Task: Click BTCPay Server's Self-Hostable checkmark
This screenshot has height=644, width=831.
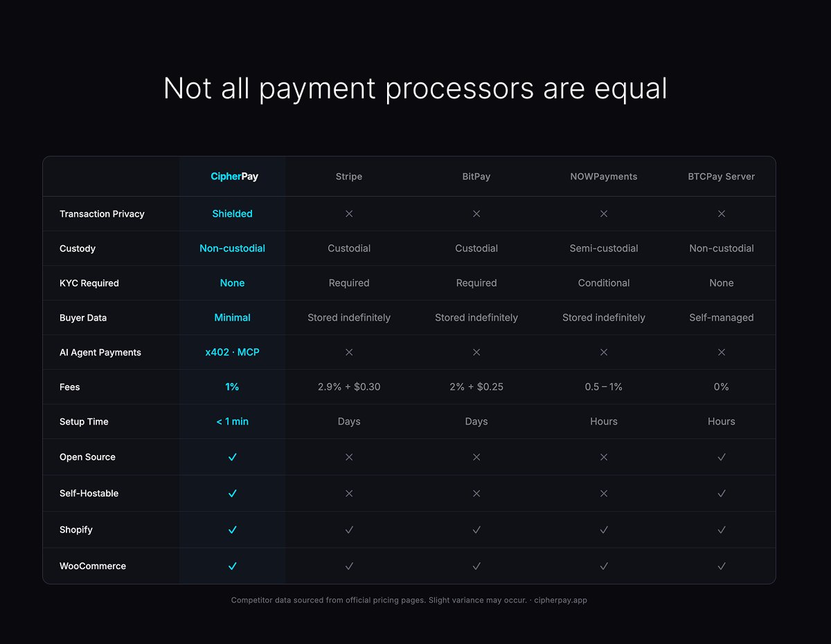Action: [722, 494]
